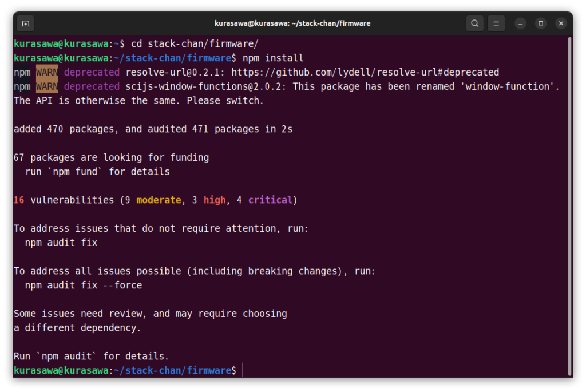
Task: Click the search magnifier icon
Action: 474,23
